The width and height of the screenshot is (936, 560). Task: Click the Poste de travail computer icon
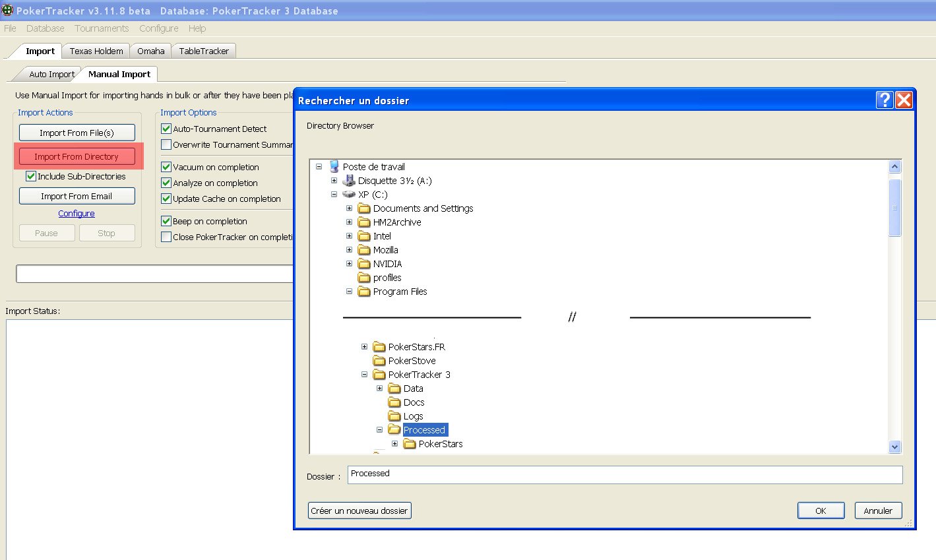point(334,167)
